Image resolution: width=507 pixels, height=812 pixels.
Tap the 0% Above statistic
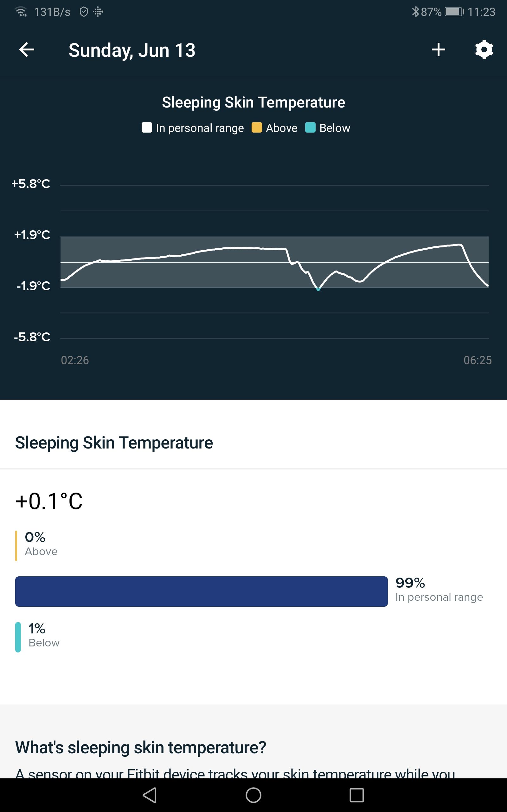pyautogui.click(x=41, y=544)
